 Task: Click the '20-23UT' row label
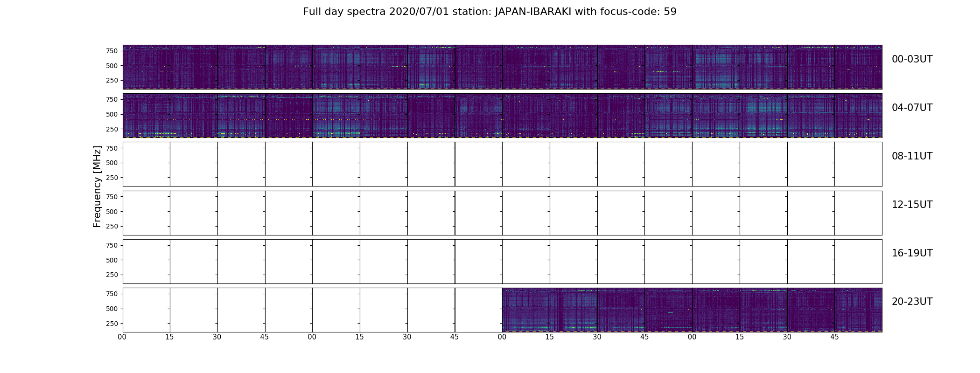point(912,302)
